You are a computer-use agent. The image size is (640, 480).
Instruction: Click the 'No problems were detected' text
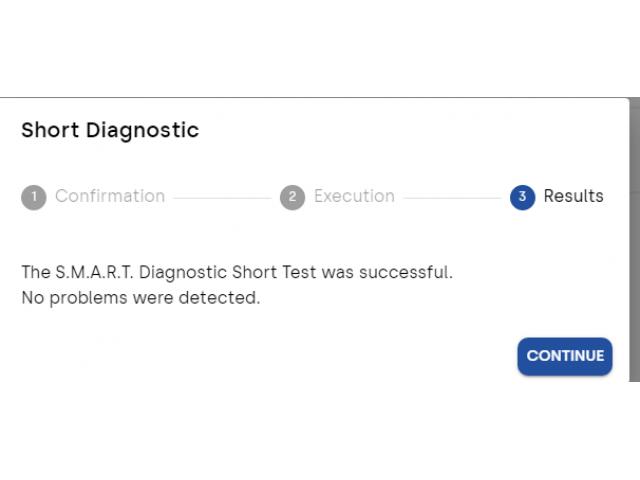pyautogui.click(x=140, y=297)
